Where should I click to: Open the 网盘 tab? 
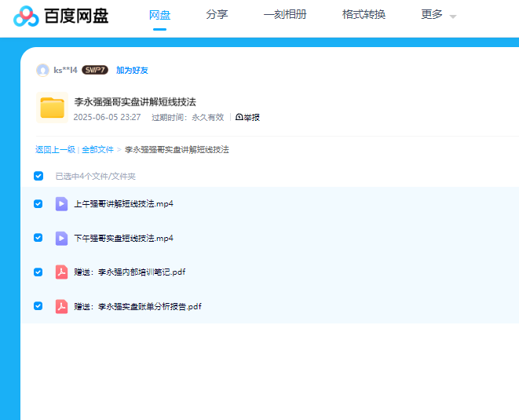[x=159, y=14]
